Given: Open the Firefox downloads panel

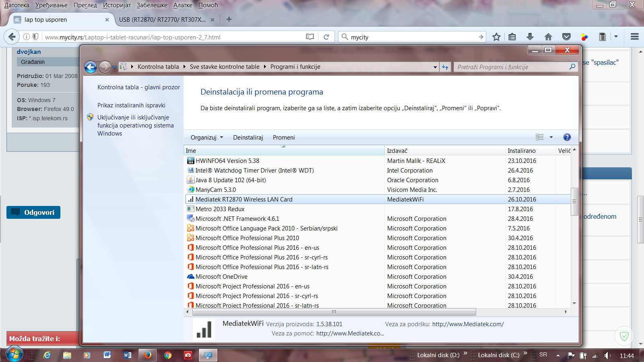Looking at the screenshot, I should click(x=530, y=37).
